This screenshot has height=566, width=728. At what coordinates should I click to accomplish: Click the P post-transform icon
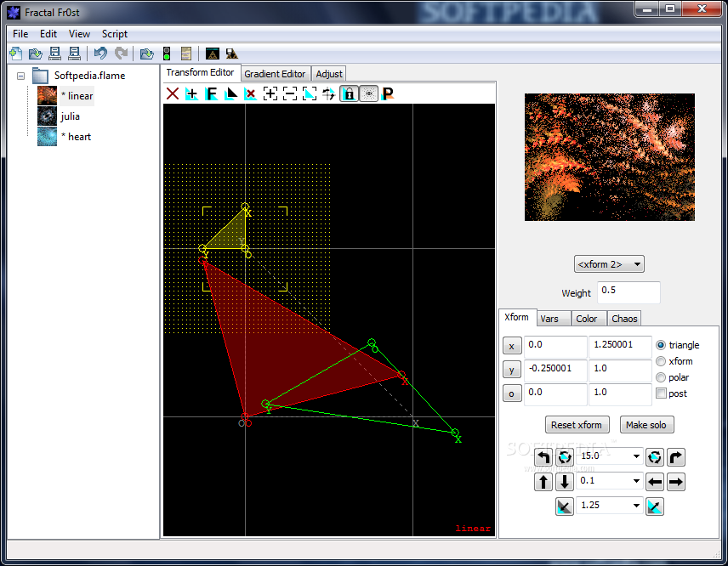388,93
